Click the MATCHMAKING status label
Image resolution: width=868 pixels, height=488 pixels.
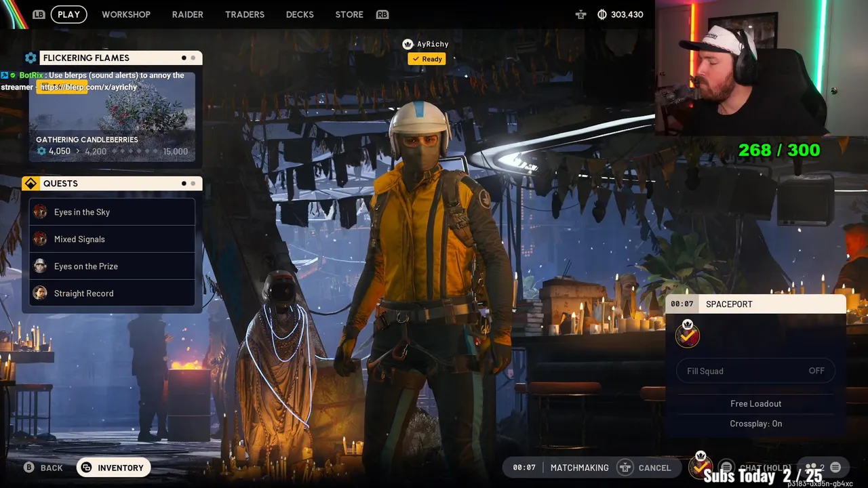579,468
